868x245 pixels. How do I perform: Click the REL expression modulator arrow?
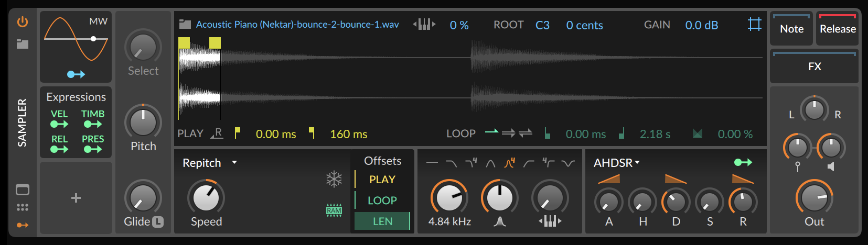click(59, 149)
